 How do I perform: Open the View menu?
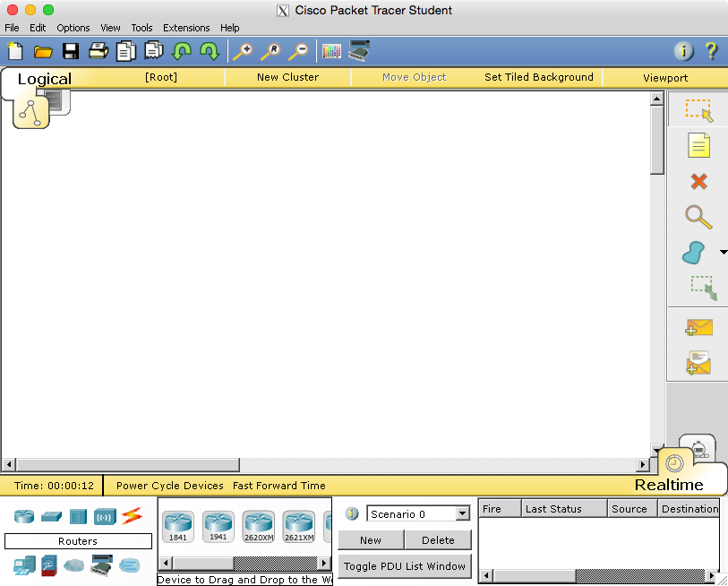click(x=110, y=28)
